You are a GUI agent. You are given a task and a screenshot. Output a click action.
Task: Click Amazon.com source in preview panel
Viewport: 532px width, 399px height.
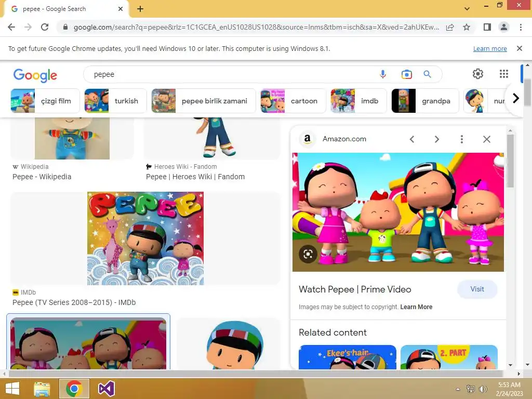(x=344, y=139)
